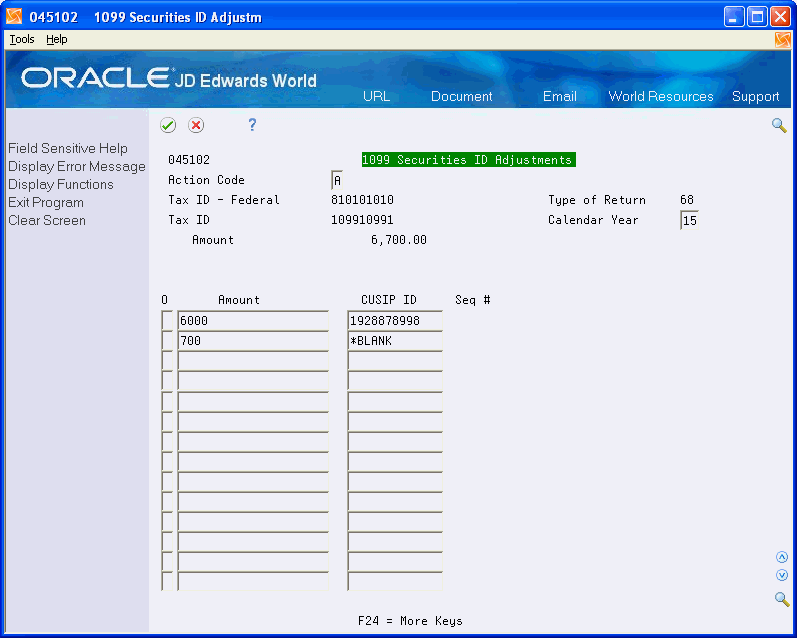Click the CUSIP ID field with *BLANK
Image resolution: width=797 pixels, height=638 pixels.
[395, 341]
